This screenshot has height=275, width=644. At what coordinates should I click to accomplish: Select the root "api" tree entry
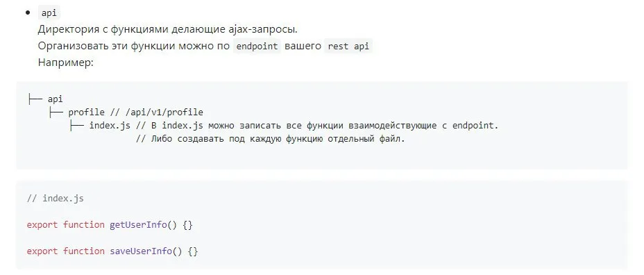55,99
